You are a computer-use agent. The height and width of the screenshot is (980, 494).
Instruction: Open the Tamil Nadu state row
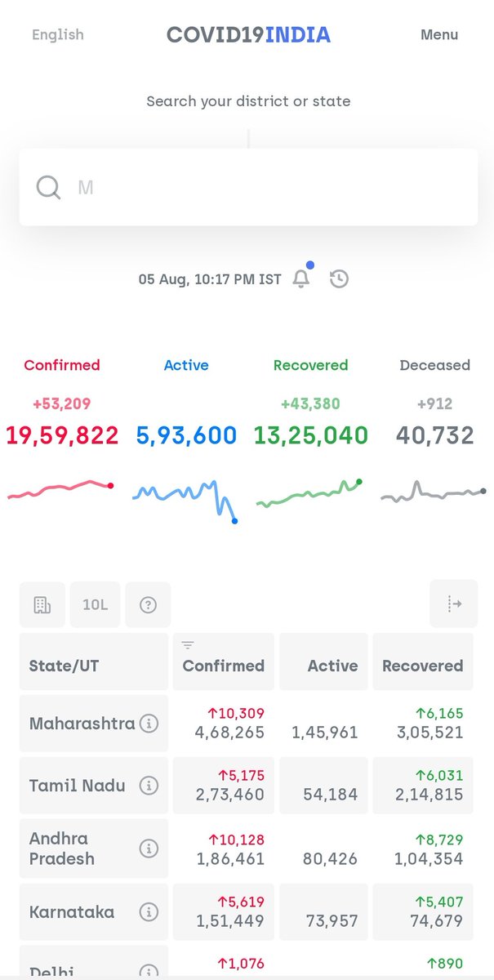coord(247,786)
